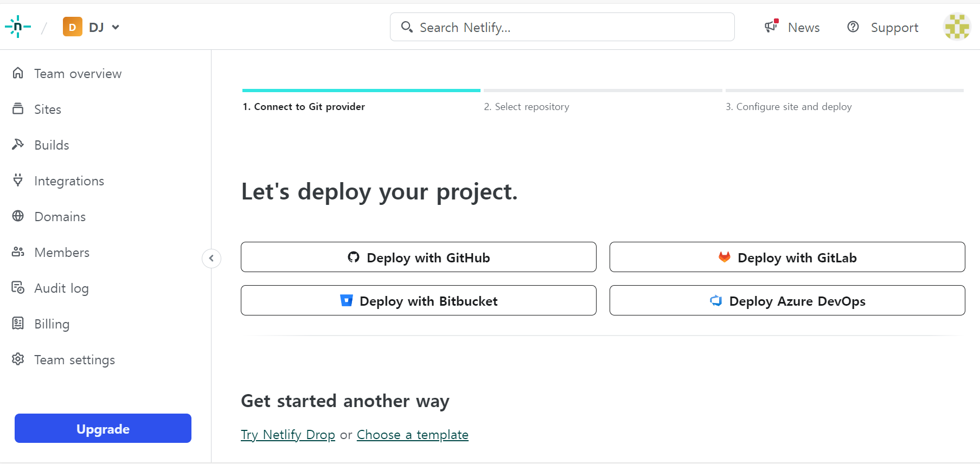Click the Integrations plug icon
The width and height of the screenshot is (980, 464).
click(18, 180)
